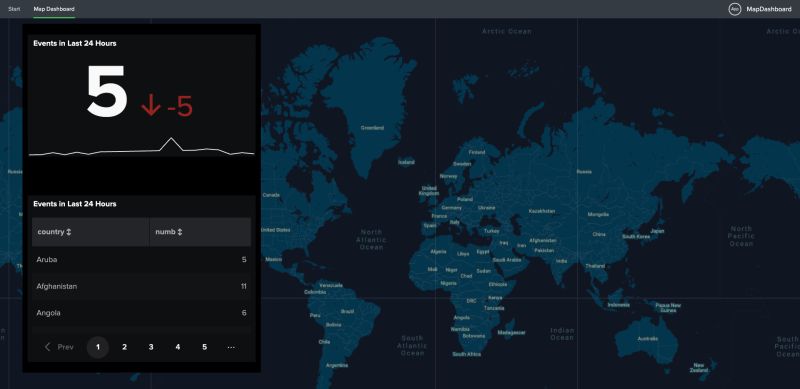Click the value 6 for Angola
Viewport: 800px width, 389px height.
tap(244, 313)
